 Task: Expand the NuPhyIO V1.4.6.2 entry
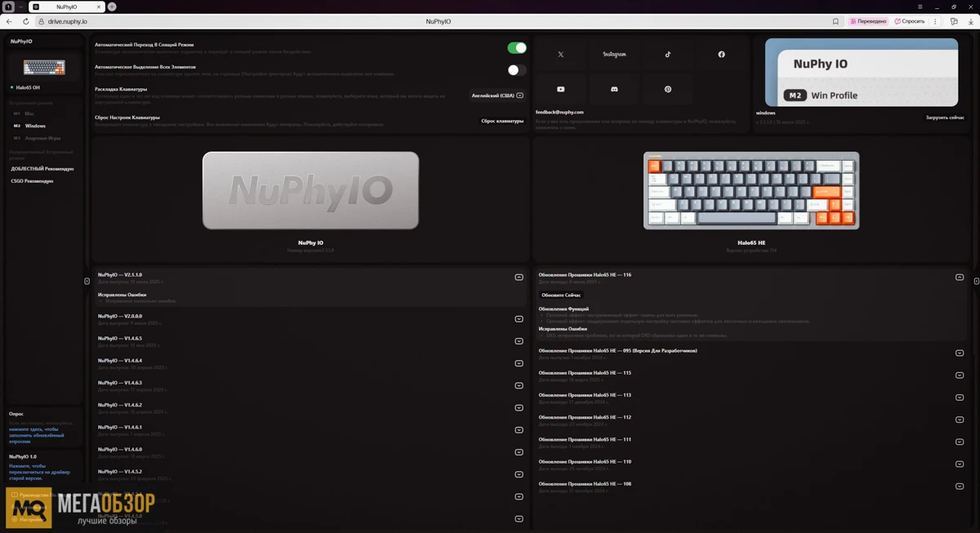[x=519, y=408]
